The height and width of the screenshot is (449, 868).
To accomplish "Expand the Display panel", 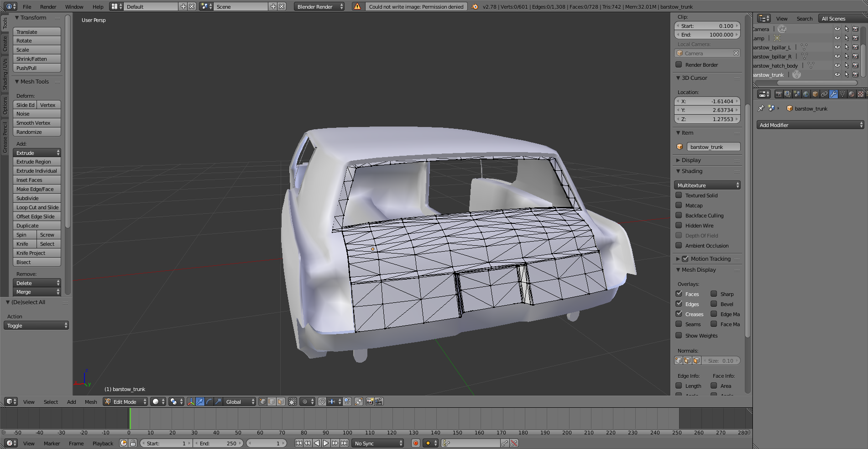I will tap(691, 160).
